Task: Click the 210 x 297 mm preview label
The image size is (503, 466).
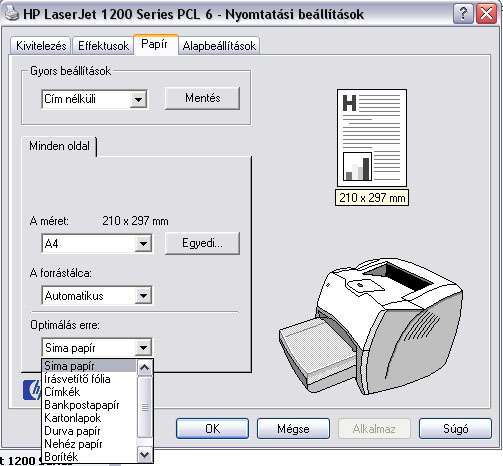Action: [372, 198]
